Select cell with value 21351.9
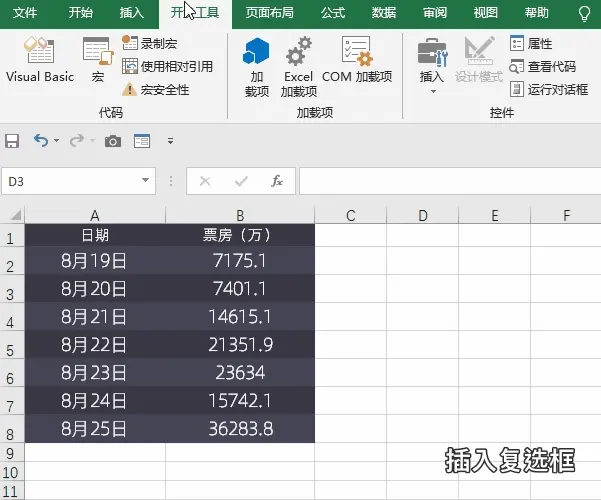The height and width of the screenshot is (500, 601). click(x=240, y=345)
